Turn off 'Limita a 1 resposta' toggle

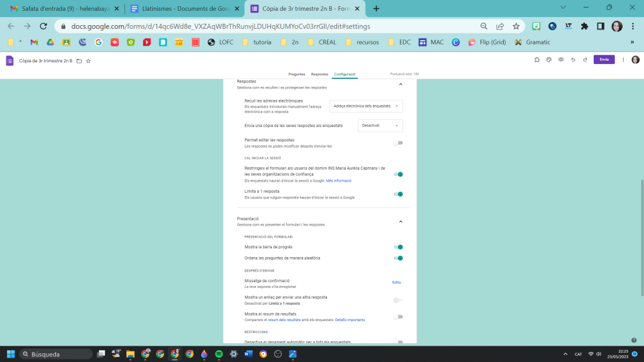[397, 194]
